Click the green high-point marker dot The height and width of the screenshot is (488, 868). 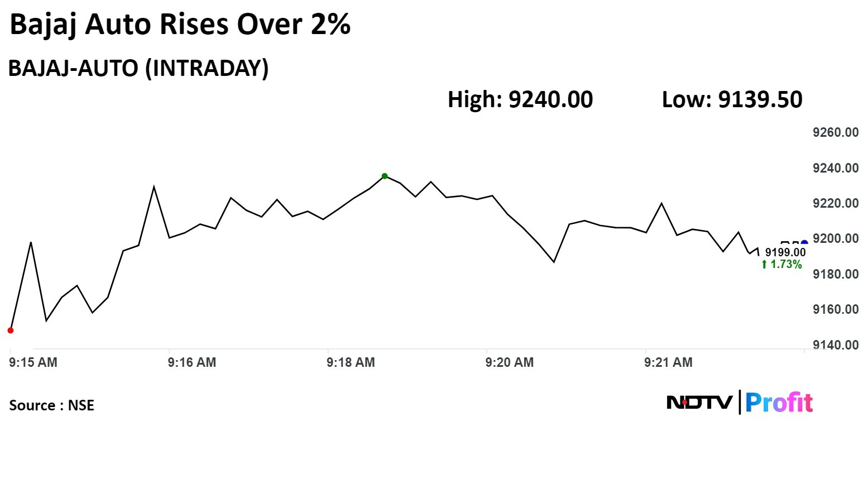(x=385, y=176)
